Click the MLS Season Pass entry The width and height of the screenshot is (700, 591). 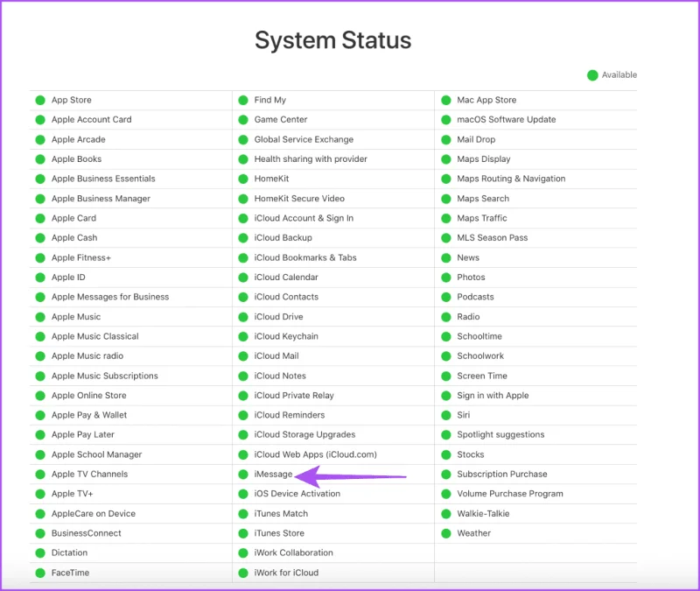tap(493, 238)
